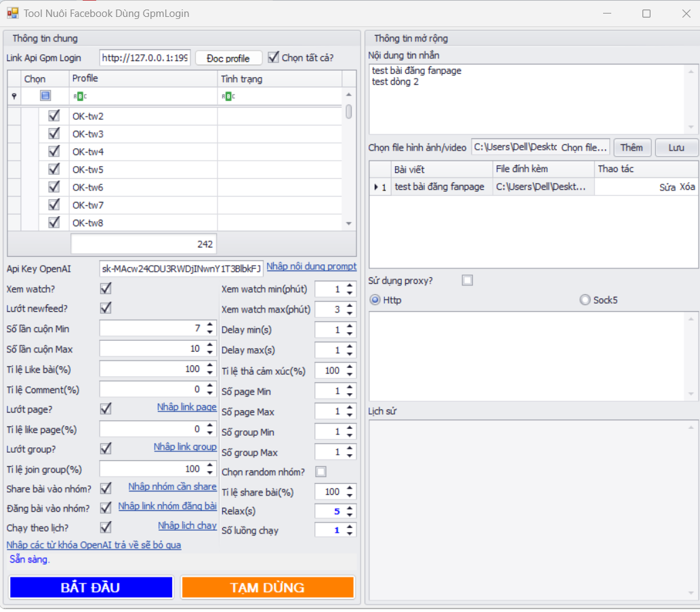
Task: Enable the Sử dụng proxy checkbox
Action: [x=468, y=281]
